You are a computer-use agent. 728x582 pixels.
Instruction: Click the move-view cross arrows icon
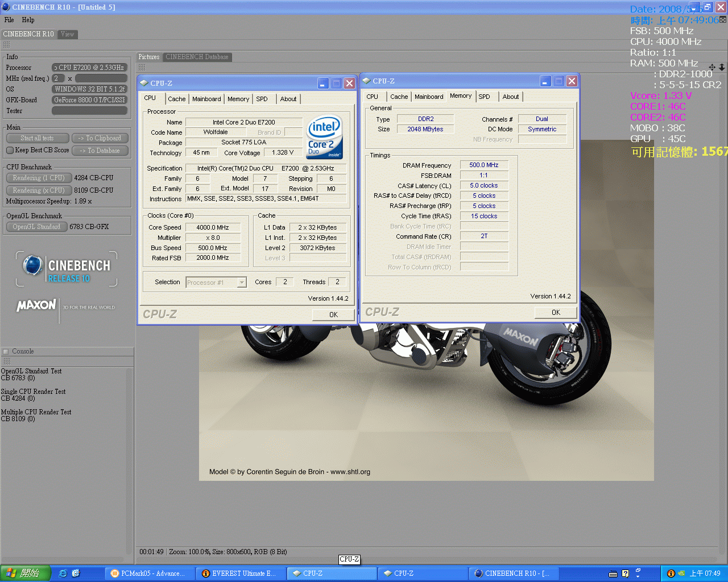pos(712,67)
